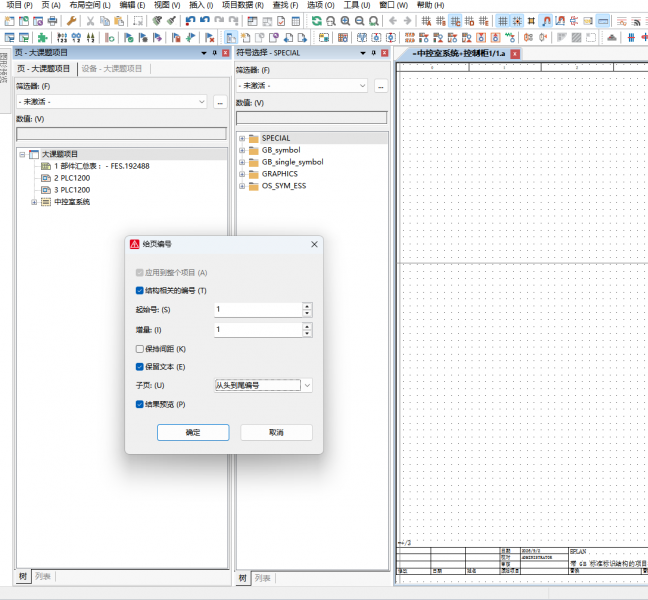Screen dimensions: 648x600
Task: Click the print icon in toolbar
Action: point(52,21)
